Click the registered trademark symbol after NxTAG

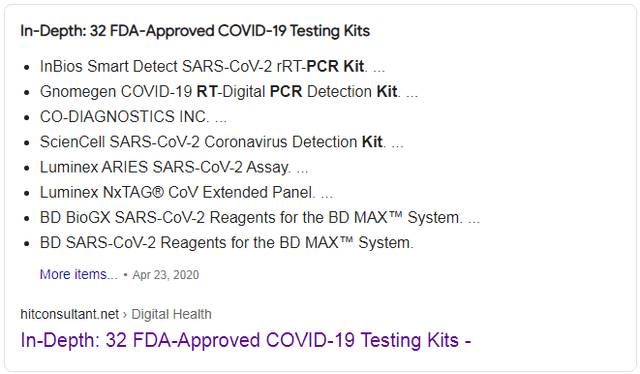(158, 192)
